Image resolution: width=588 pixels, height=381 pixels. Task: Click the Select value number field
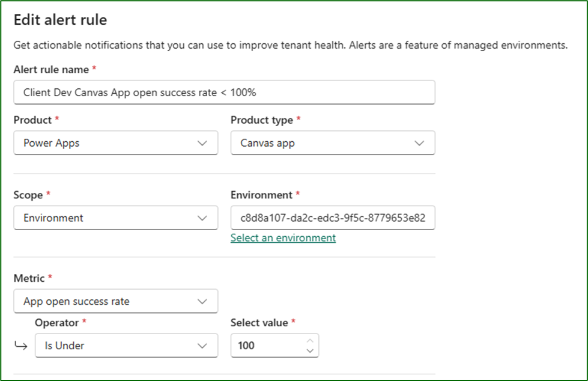[x=267, y=346]
